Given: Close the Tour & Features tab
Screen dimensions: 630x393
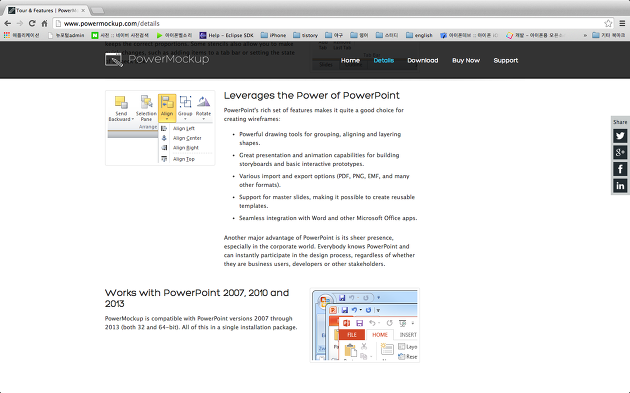Looking at the screenshot, I should tap(83, 10).
